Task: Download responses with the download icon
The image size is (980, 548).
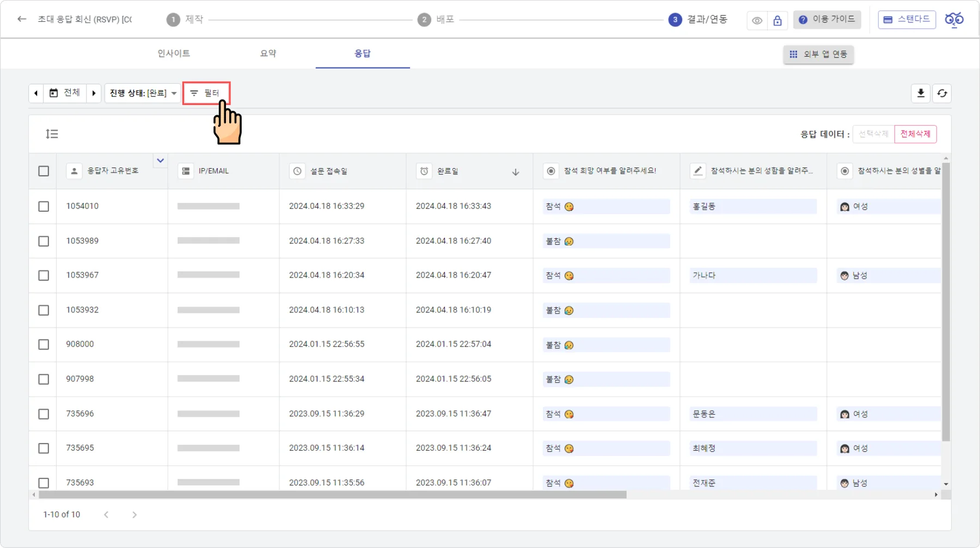Action: (921, 93)
